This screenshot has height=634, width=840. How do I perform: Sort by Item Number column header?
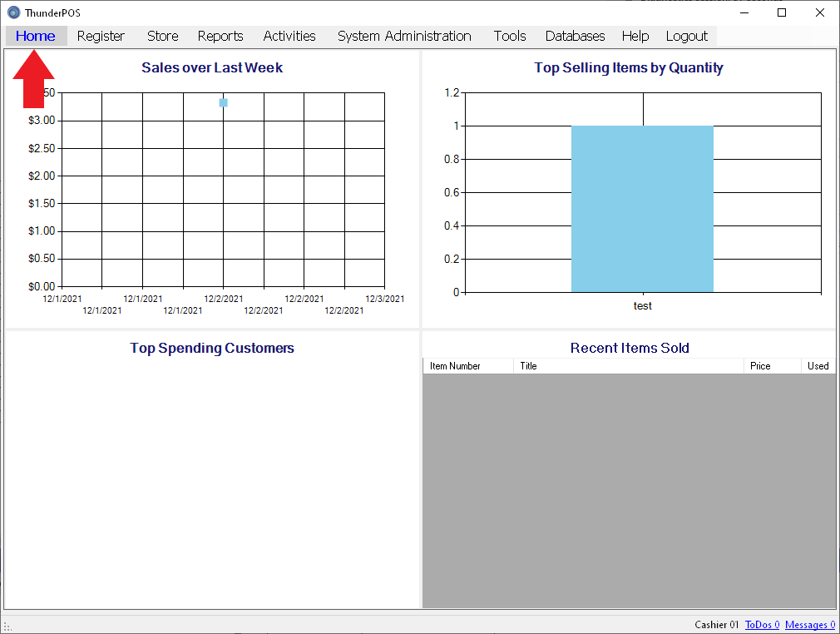coord(467,366)
